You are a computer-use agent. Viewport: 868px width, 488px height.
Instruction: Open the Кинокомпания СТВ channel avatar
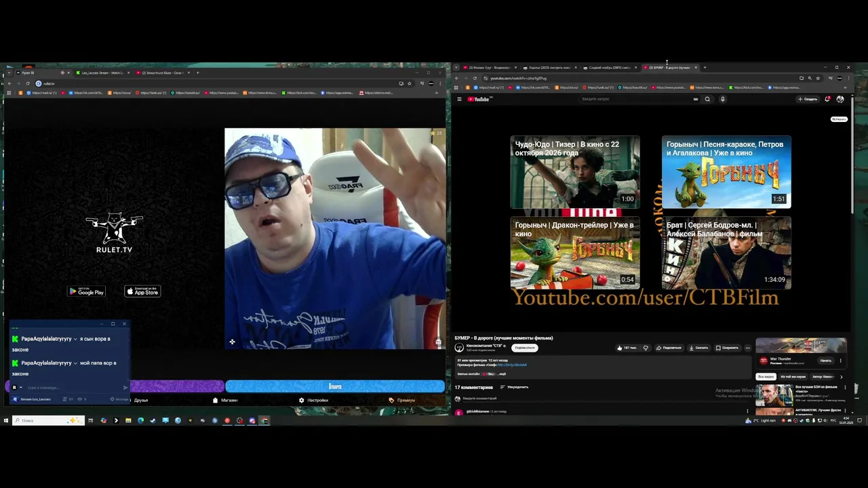pyautogui.click(x=459, y=347)
